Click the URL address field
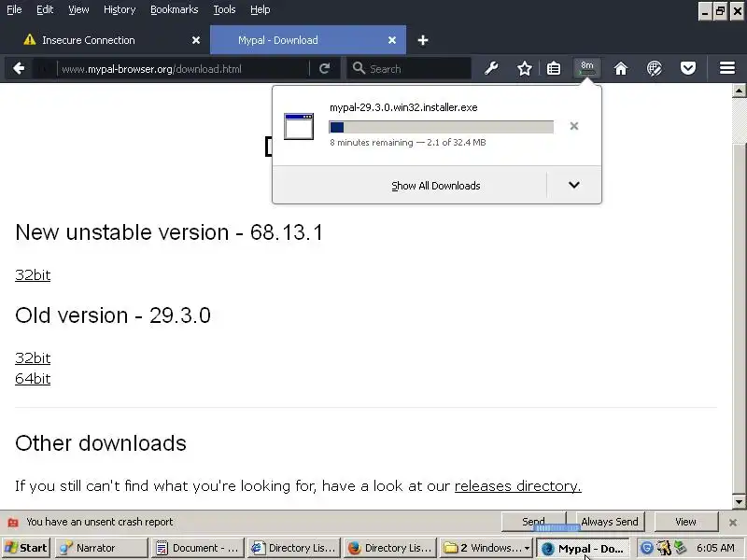 coord(183,68)
